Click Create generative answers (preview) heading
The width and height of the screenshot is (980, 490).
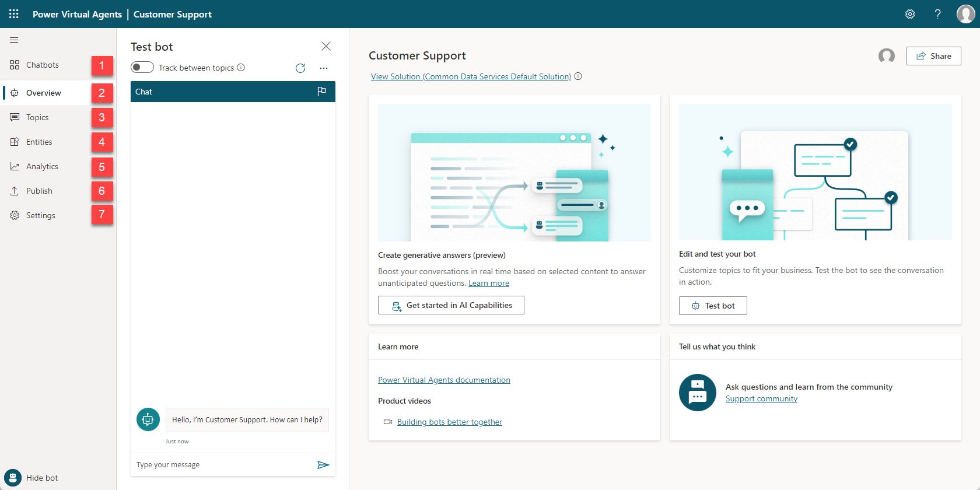click(x=442, y=255)
